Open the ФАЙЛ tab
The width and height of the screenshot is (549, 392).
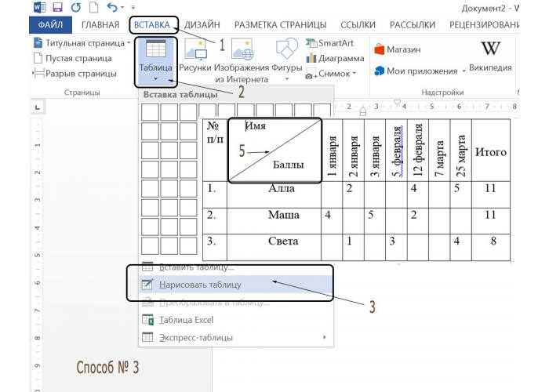point(50,25)
